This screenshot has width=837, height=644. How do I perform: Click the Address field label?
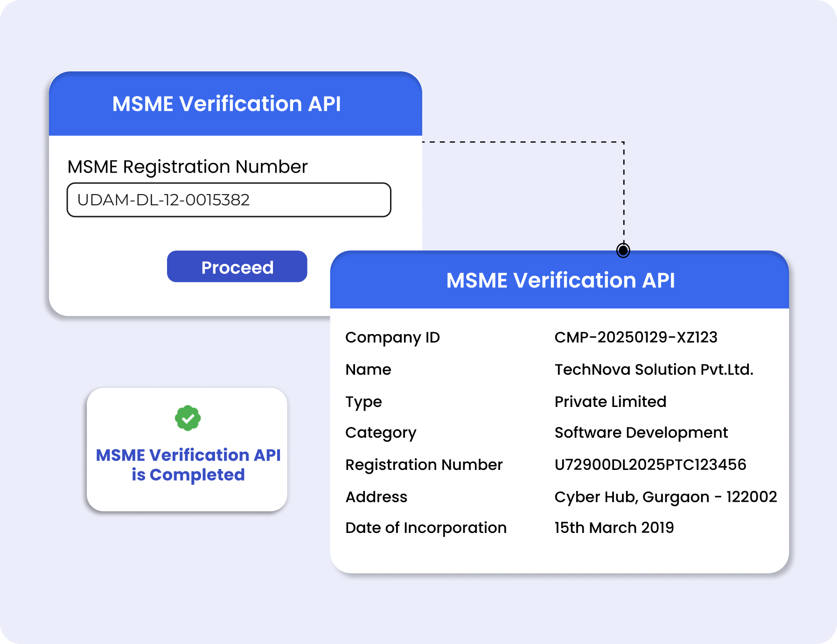click(x=376, y=497)
